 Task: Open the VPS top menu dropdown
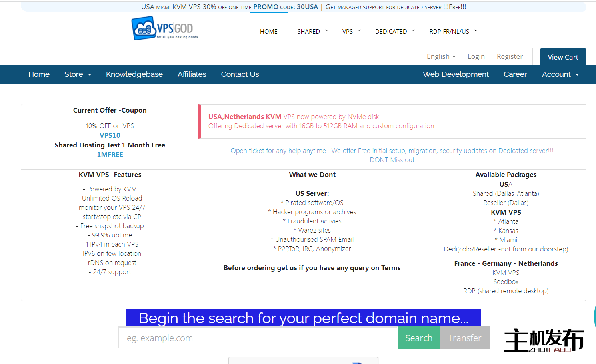pyautogui.click(x=351, y=31)
